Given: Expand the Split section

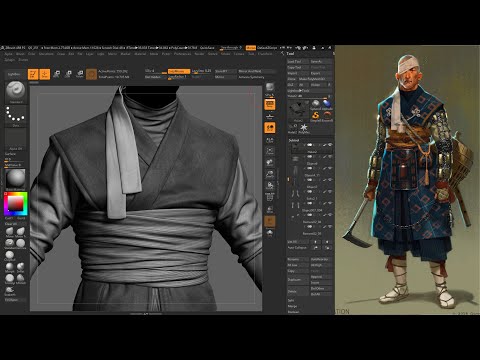Looking at the screenshot, I should [291, 300].
